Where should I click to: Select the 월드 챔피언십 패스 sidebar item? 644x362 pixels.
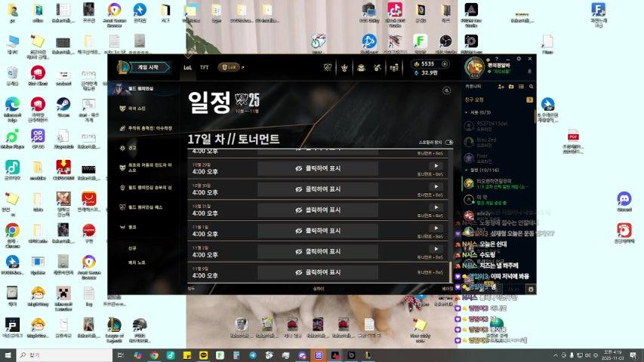(x=143, y=207)
